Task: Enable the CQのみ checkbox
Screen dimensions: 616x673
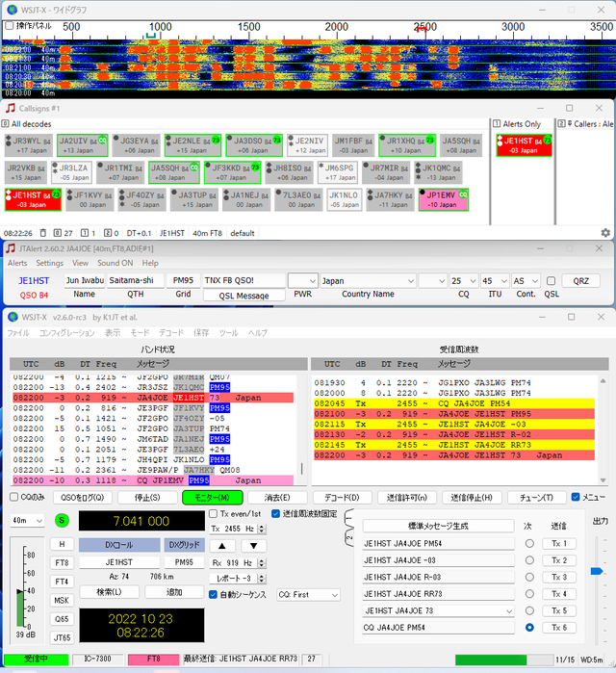Action: click(x=13, y=497)
